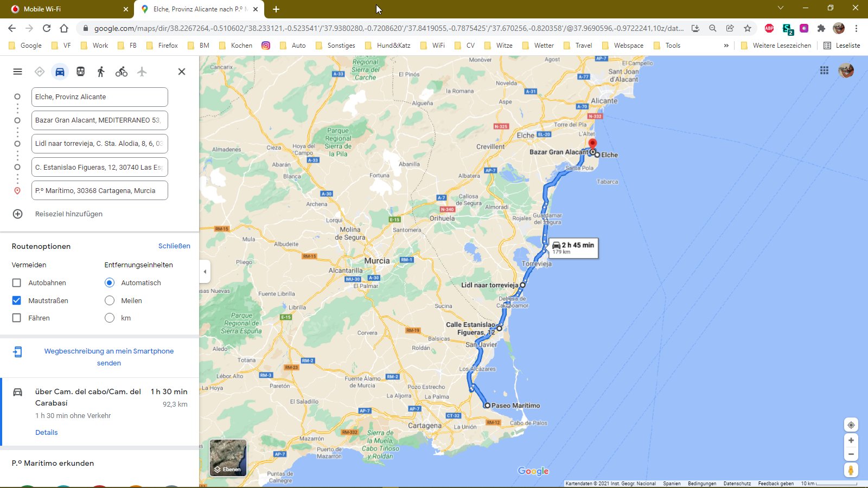
Task: Open the Travel bookmarks folder
Action: click(578, 46)
